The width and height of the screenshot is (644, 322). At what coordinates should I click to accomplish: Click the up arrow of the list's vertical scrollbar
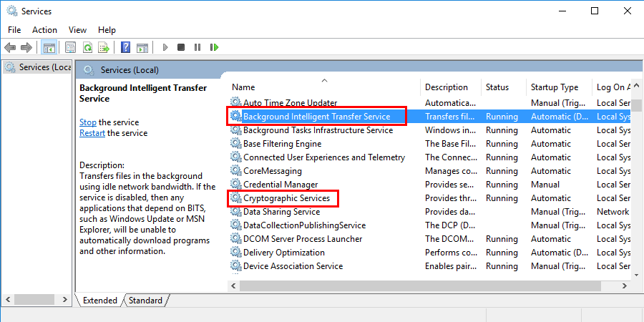636,86
